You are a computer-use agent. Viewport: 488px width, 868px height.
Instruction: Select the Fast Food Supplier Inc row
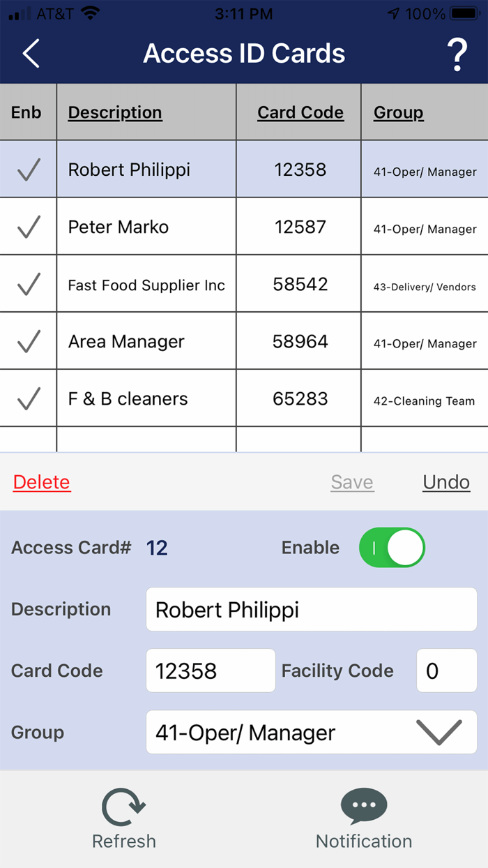(146, 284)
